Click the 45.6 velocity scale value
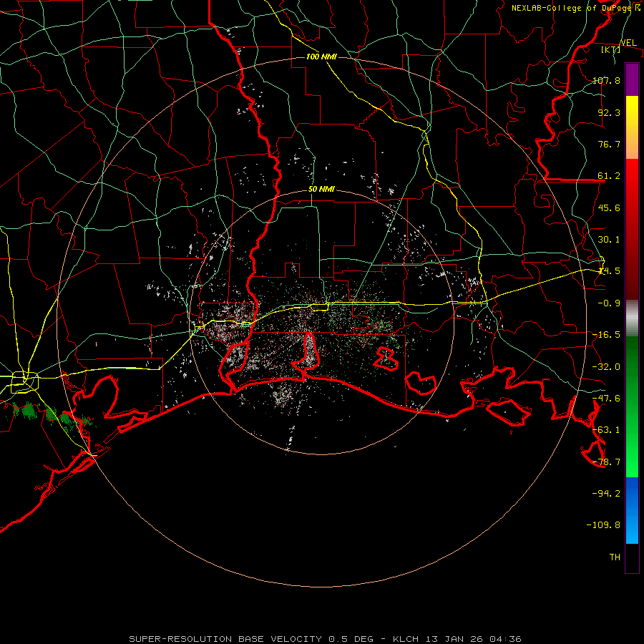The height and width of the screenshot is (644, 644). tap(609, 208)
